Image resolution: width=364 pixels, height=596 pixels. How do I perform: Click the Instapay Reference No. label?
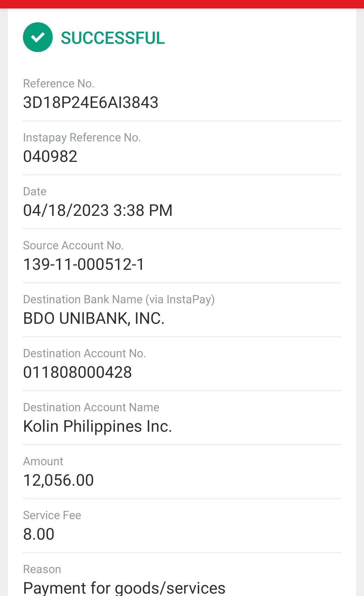point(82,138)
